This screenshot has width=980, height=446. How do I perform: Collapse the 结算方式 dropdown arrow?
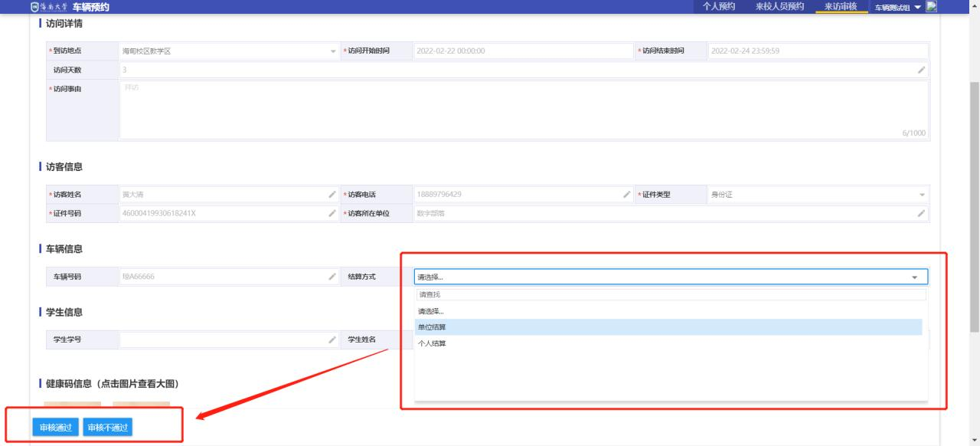tap(914, 277)
